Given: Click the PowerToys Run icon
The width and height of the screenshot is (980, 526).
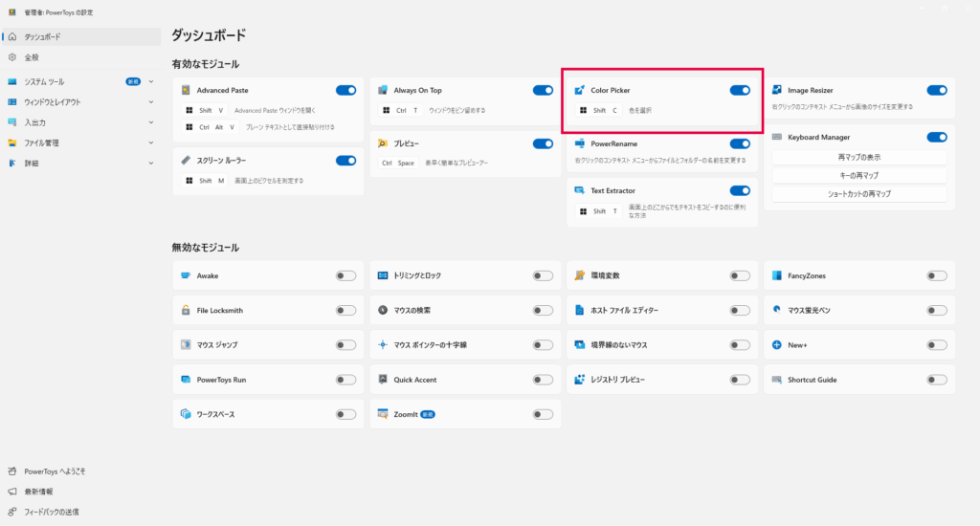Looking at the screenshot, I should coord(186,379).
